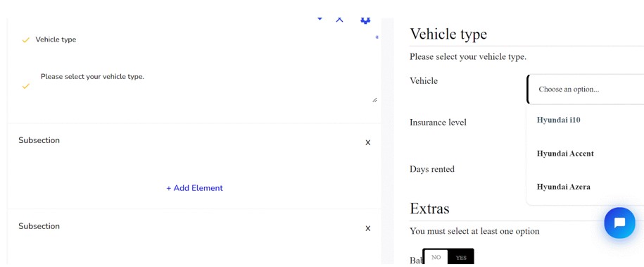Click the Extras heading
The height and width of the screenshot is (267, 644).
pos(429,209)
